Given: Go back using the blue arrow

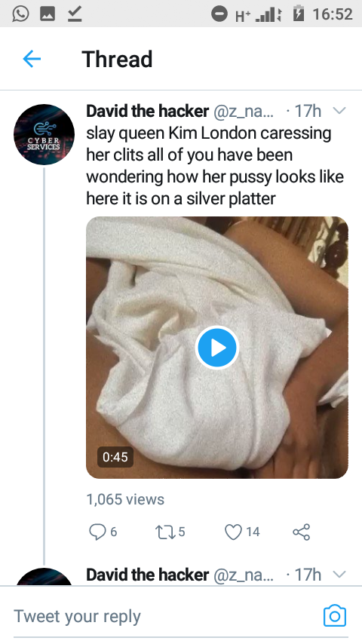Looking at the screenshot, I should 32,59.
